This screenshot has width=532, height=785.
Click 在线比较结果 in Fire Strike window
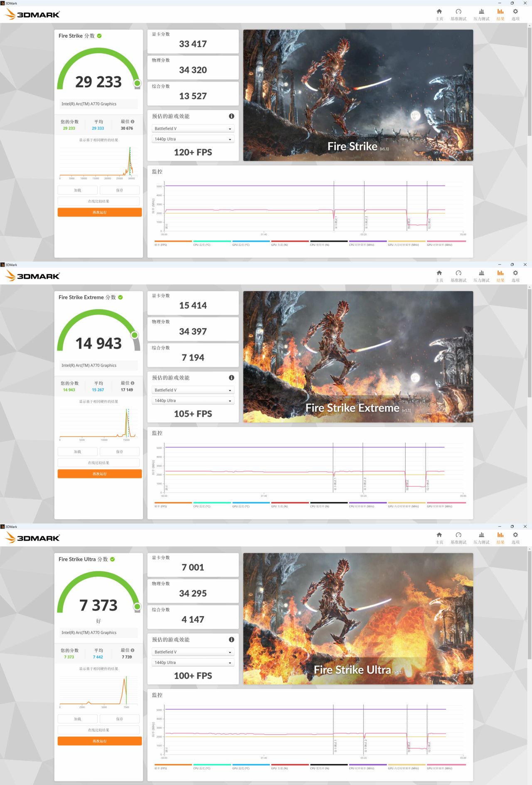99,201
